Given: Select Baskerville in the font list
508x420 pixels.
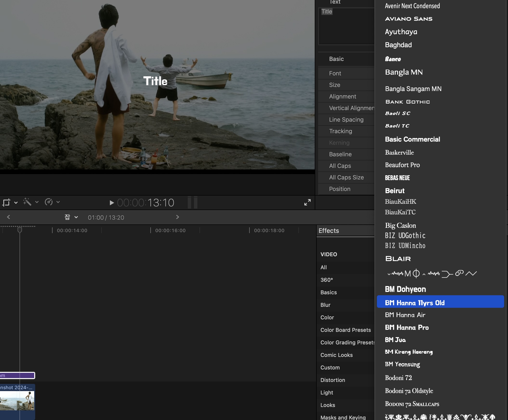Looking at the screenshot, I should coord(399,153).
